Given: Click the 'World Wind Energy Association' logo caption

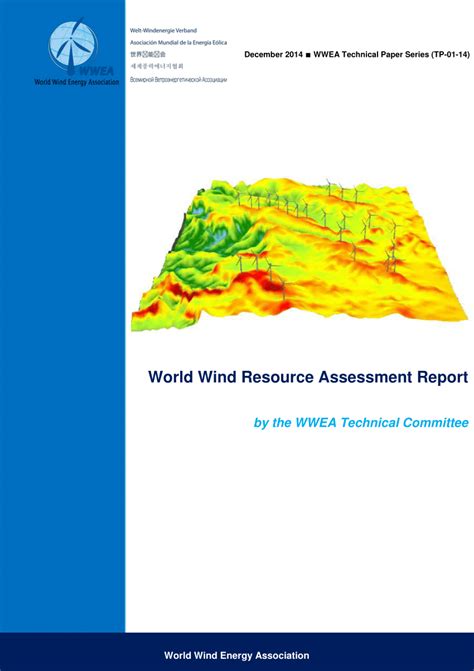Looking at the screenshot, I should pos(77,82).
